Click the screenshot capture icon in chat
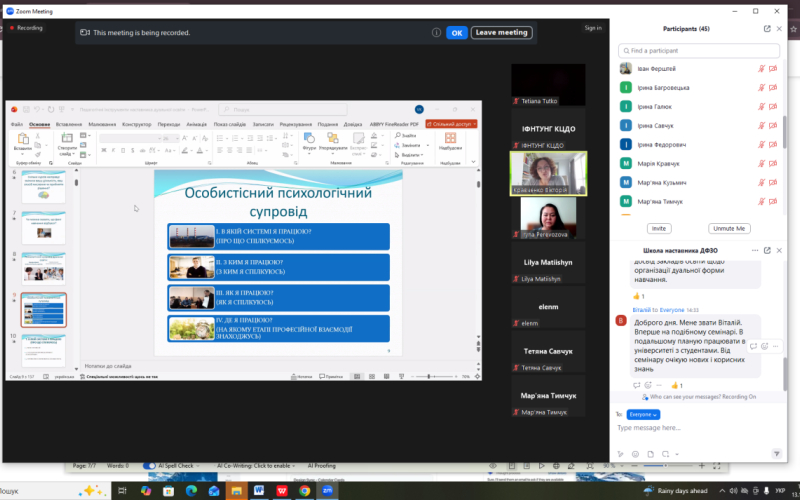This screenshot has height=500, width=800. click(x=665, y=454)
